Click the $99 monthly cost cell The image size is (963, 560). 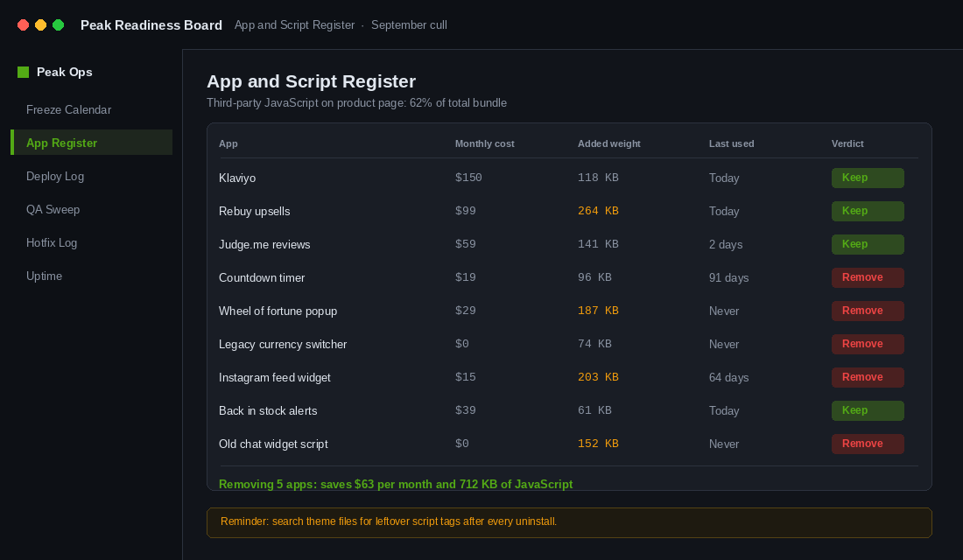[466, 211]
